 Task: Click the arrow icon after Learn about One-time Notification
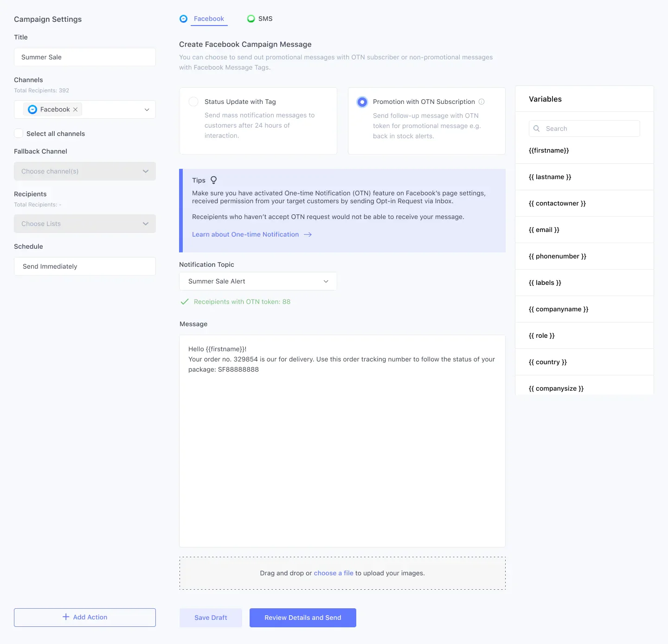pos(308,234)
